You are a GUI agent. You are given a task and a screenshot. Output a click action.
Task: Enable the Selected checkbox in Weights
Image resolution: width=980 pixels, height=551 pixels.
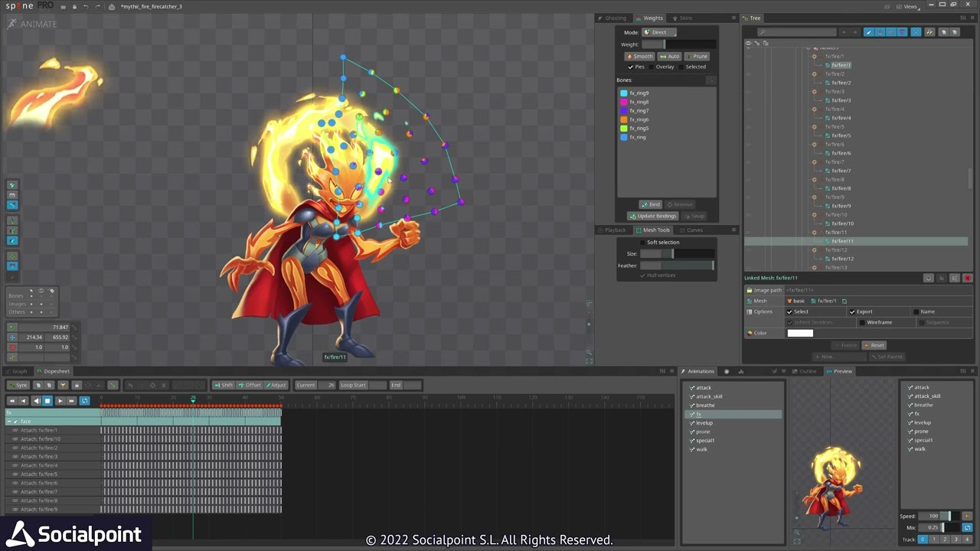click(x=681, y=67)
